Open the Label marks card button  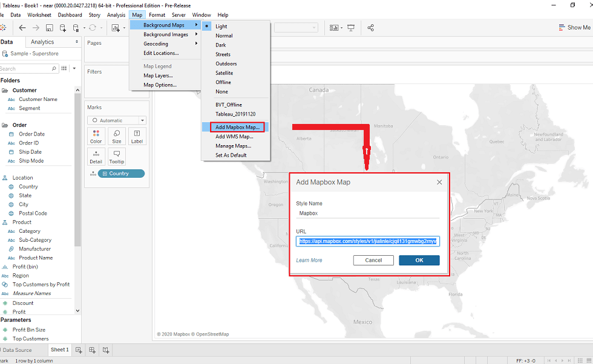pyautogui.click(x=137, y=136)
